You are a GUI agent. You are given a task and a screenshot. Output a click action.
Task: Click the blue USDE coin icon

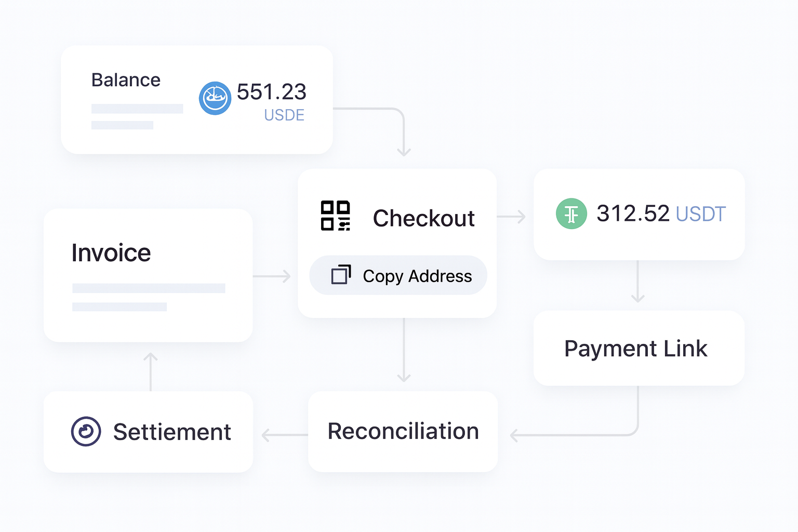point(215,98)
